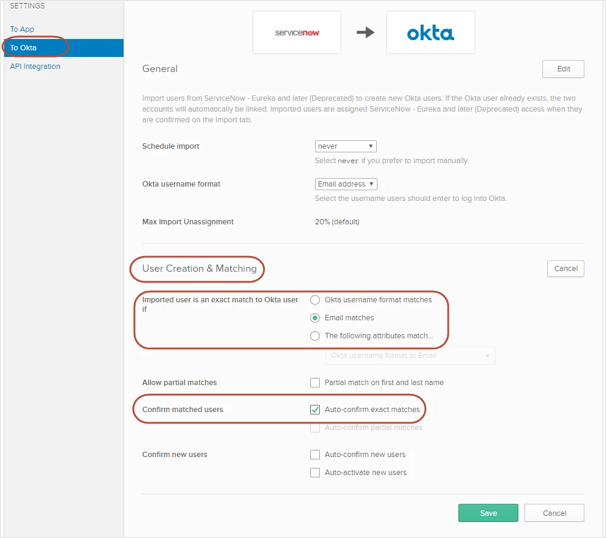
Task: Enable partial match on first and last name
Action: 316,383
